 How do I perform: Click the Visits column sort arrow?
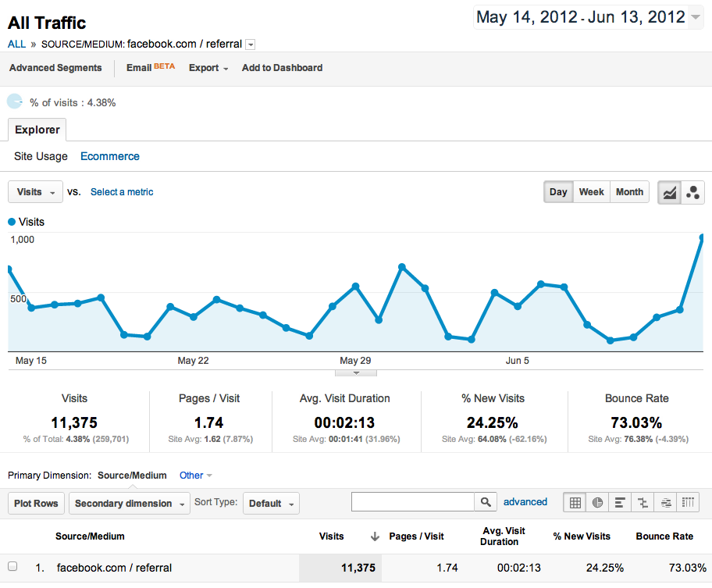(x=375, y=536)
